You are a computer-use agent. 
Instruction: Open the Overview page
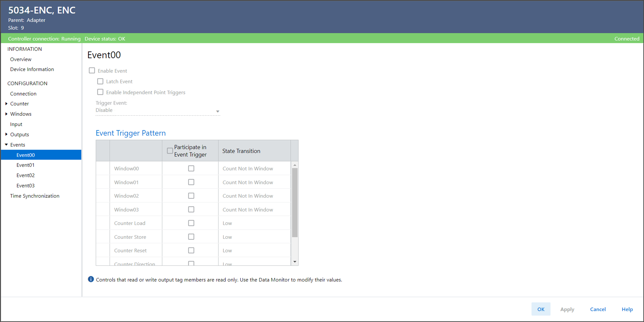[21, 59]
